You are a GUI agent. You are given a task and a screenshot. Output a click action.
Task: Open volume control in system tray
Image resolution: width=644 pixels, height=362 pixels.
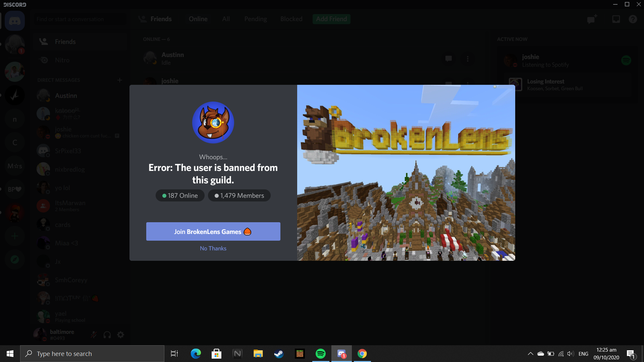coord(570,354)
